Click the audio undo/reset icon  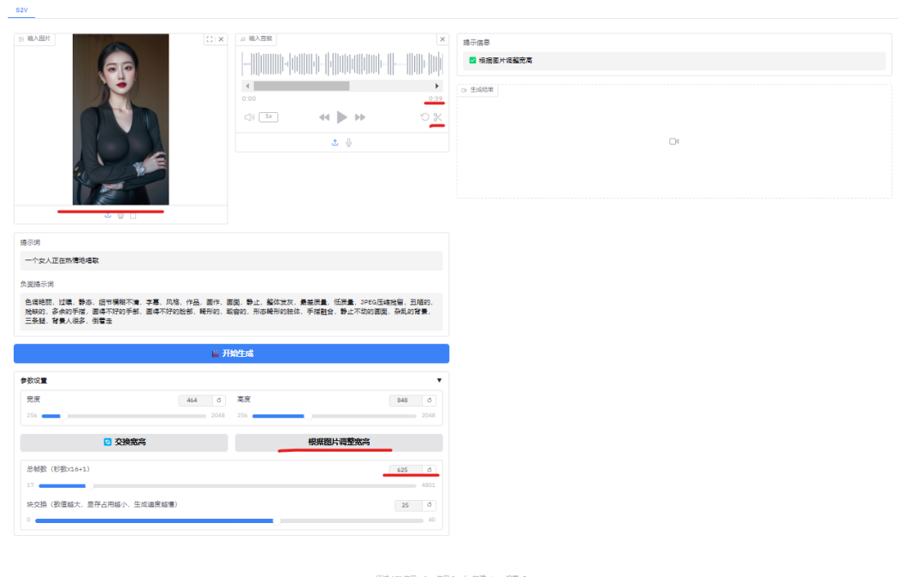425,117
